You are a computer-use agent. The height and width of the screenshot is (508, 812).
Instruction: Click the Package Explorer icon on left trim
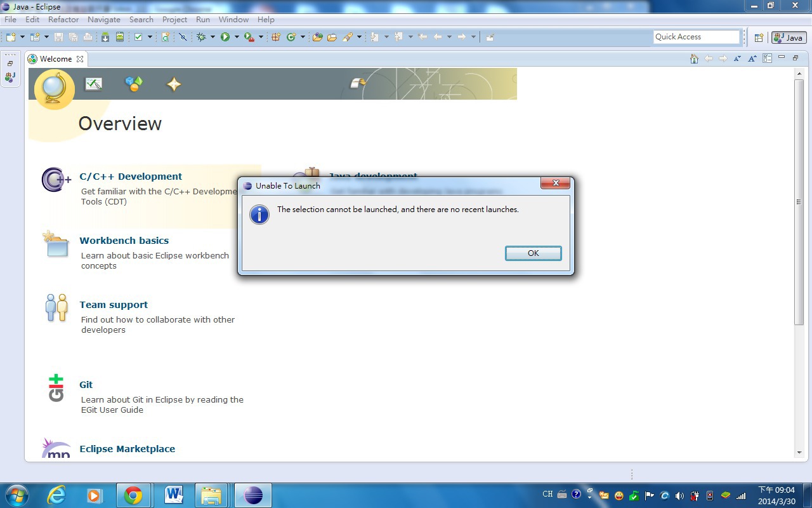[10, 77]
